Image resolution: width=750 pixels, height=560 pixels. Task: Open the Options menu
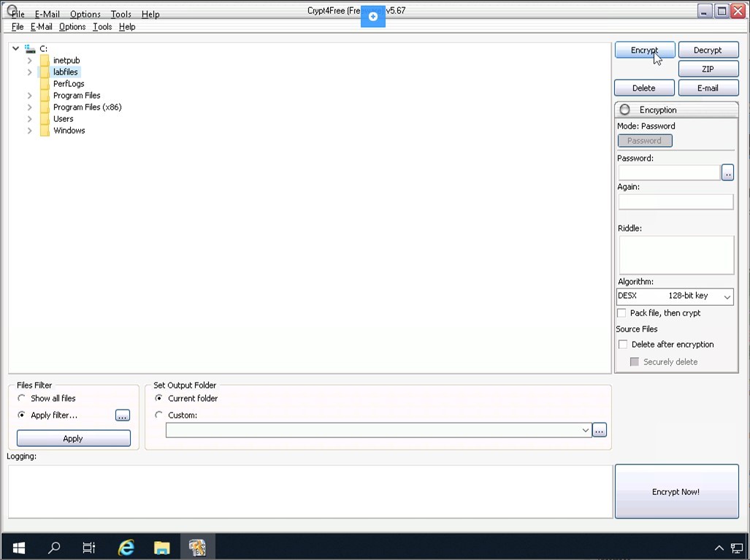(x=72, y=27)
